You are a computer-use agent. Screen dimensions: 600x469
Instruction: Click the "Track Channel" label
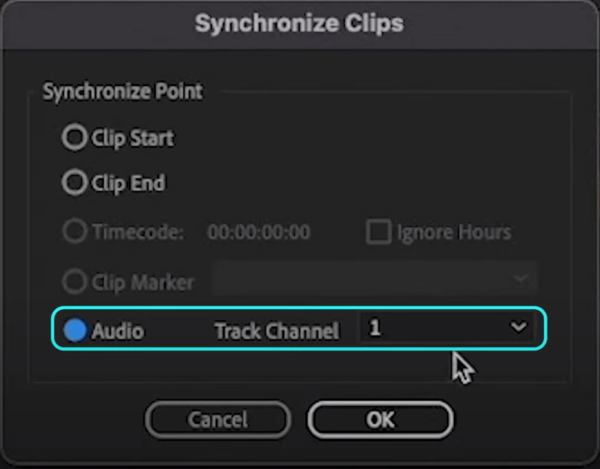coord(277,331)
